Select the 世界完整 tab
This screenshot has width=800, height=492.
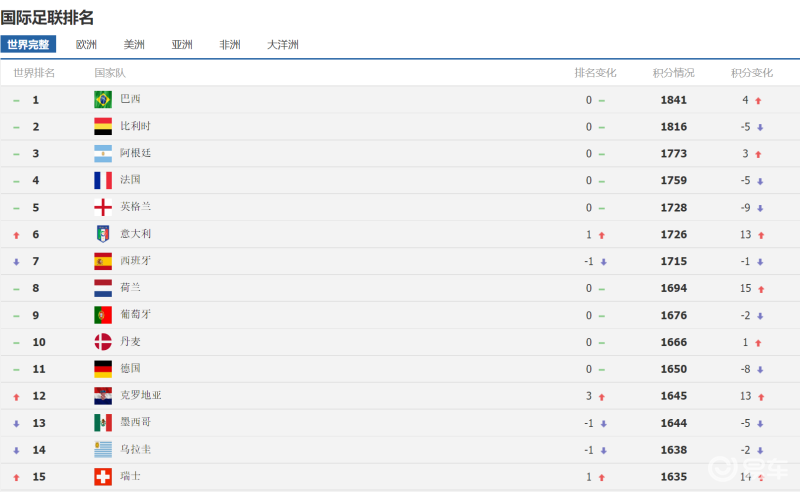click(28, 44)
